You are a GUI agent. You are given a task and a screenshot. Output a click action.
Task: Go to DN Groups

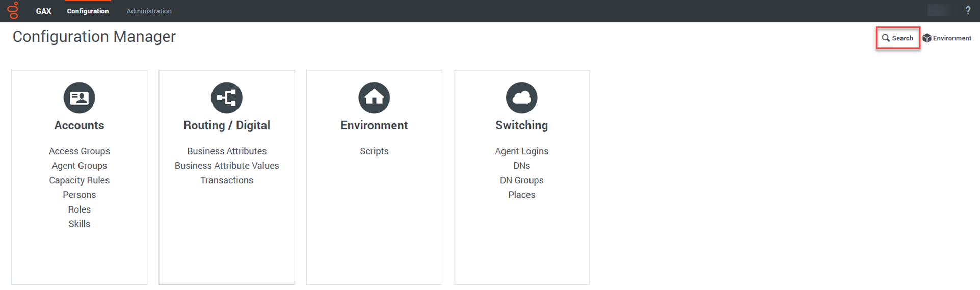point(521,180)
